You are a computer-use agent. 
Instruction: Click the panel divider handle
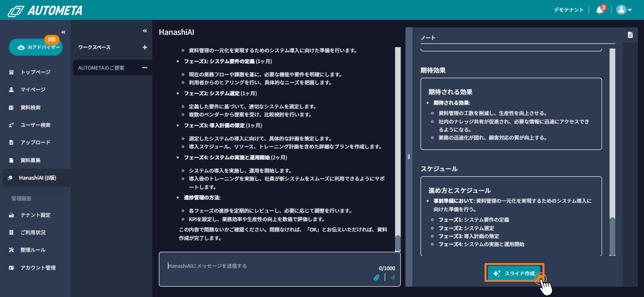click(x=409, y=157)
